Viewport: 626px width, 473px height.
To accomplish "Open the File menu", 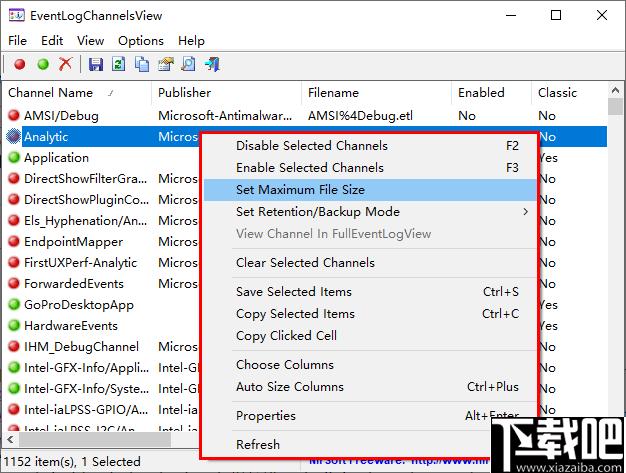I will coord(18,41).
